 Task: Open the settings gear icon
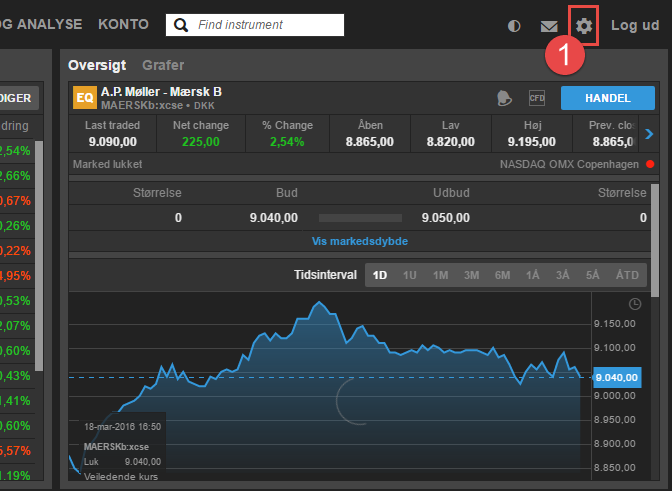[x=584, y=26]
